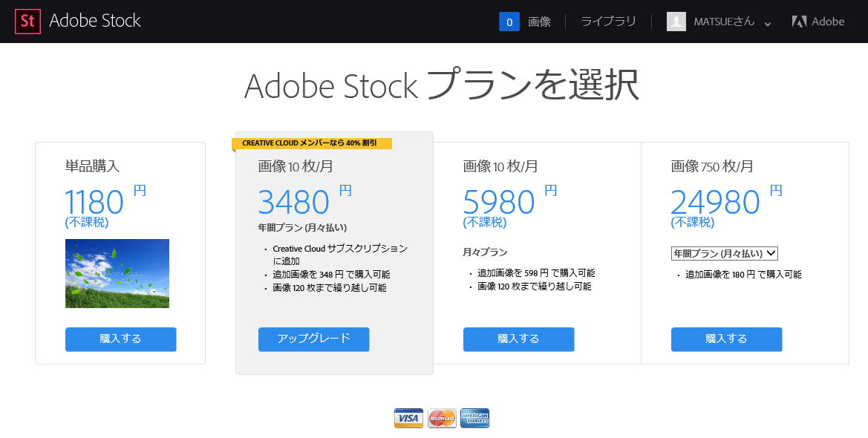Open the 年間プラン (月々払い) plan dropdown

(x=724, y=253)
